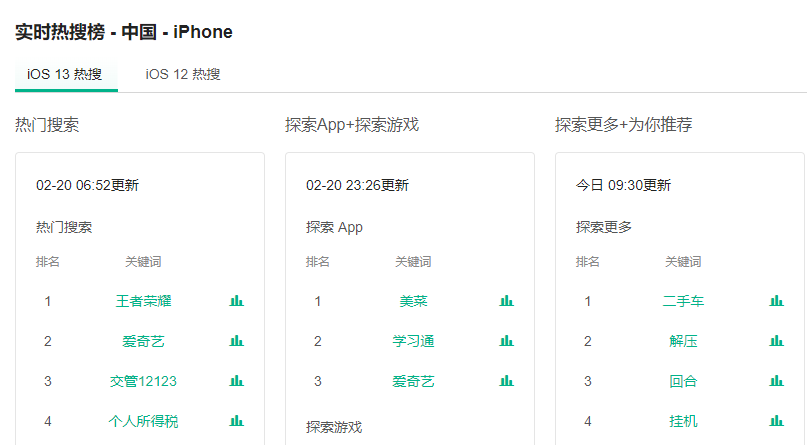Select the 今日 09:30更新 timestamp
The width and height of the screenshot is (809, 447).
coord(623,185)
